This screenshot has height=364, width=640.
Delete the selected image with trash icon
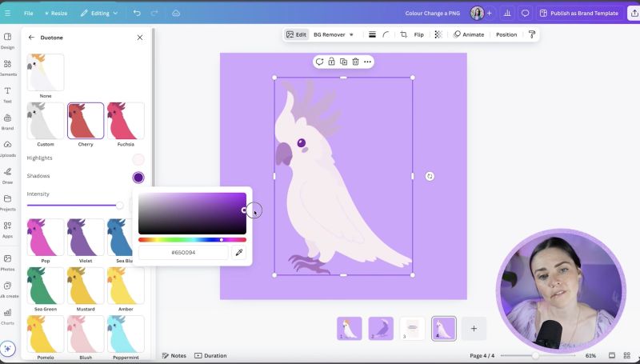tap(355, 62)
